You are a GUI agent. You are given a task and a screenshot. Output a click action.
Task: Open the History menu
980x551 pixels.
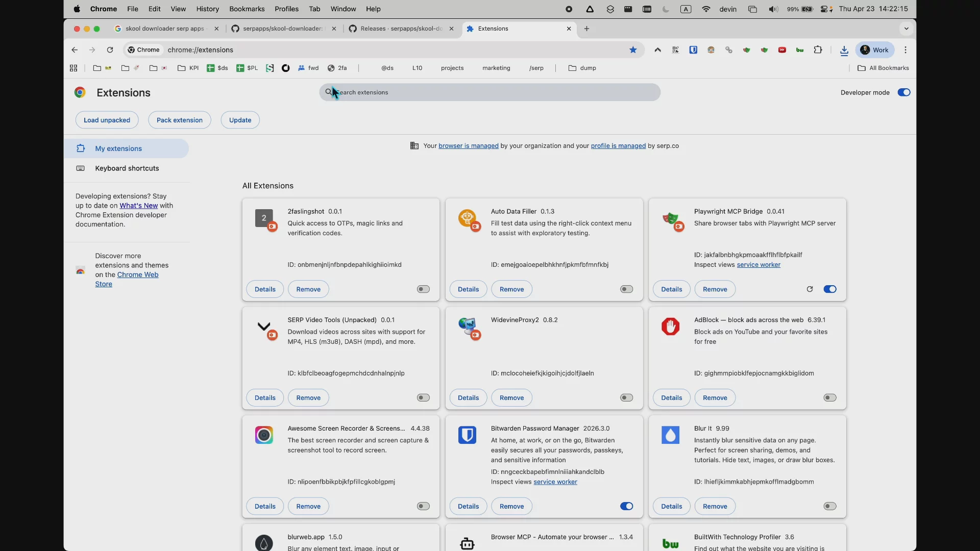207,9
